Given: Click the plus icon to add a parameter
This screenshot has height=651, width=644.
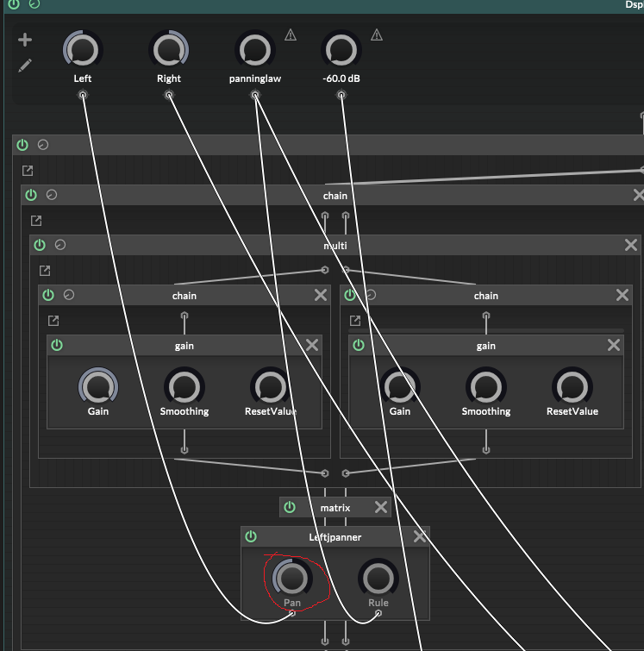Looking at the screenshot, I should click(x=25, y=40).
